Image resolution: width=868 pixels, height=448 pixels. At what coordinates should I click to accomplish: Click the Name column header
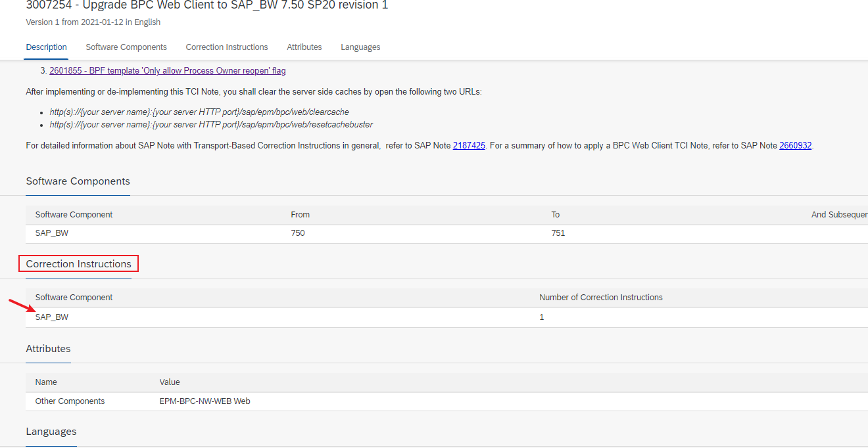(x=46, y=382)
